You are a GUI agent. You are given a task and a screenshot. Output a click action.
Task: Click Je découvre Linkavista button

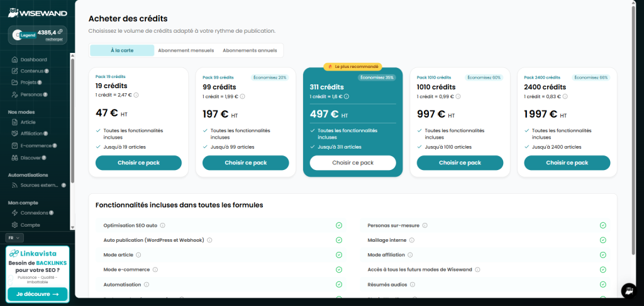click(37, 294)
